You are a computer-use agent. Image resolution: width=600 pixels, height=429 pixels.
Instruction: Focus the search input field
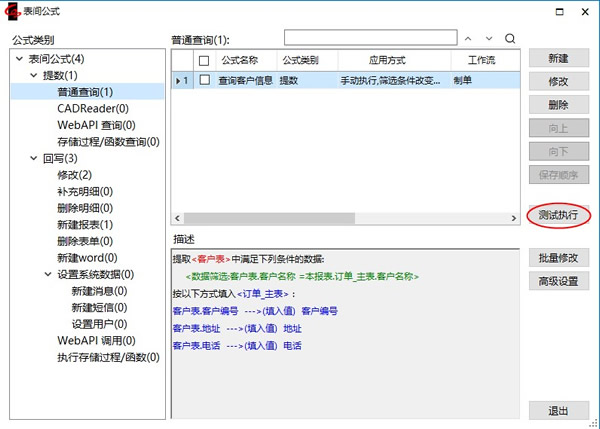point(369,38)
